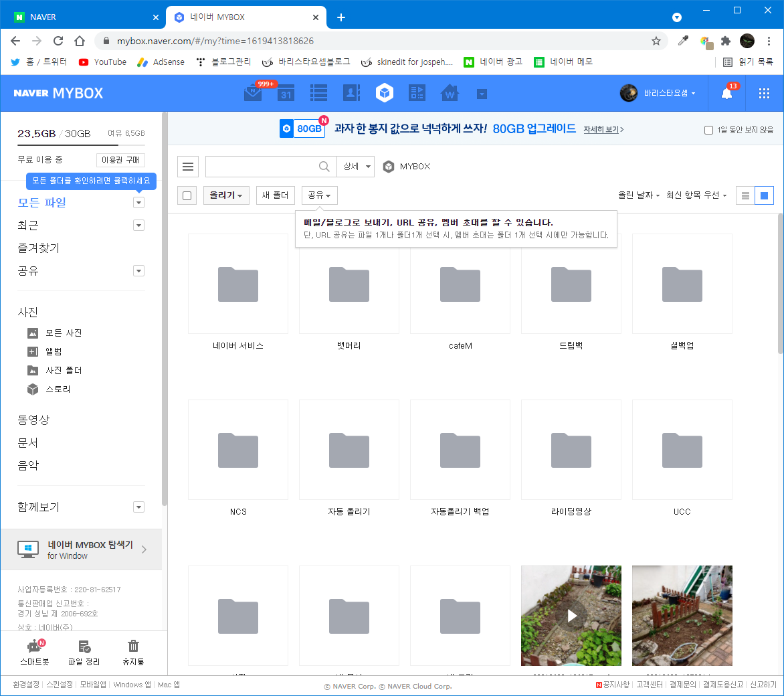Open the 공유 share dropdown in toolbar
The image size is (784, 696).
coord(320,195)
